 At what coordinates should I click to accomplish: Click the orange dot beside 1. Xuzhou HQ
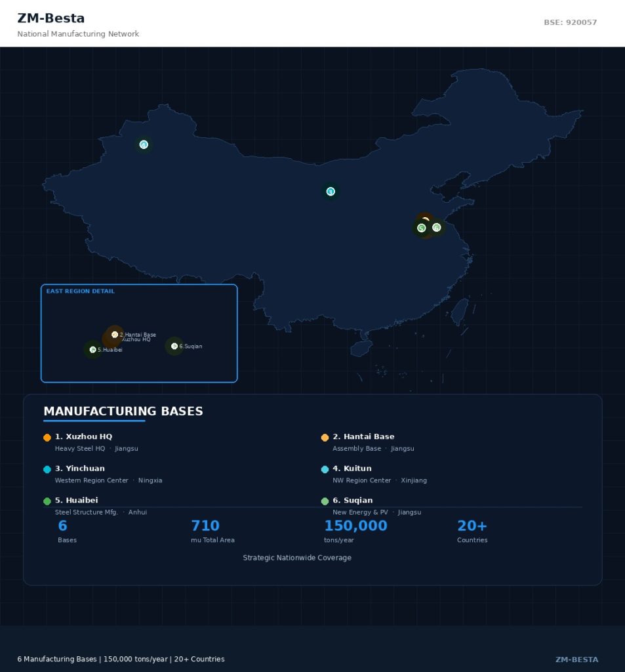point(47,438)
